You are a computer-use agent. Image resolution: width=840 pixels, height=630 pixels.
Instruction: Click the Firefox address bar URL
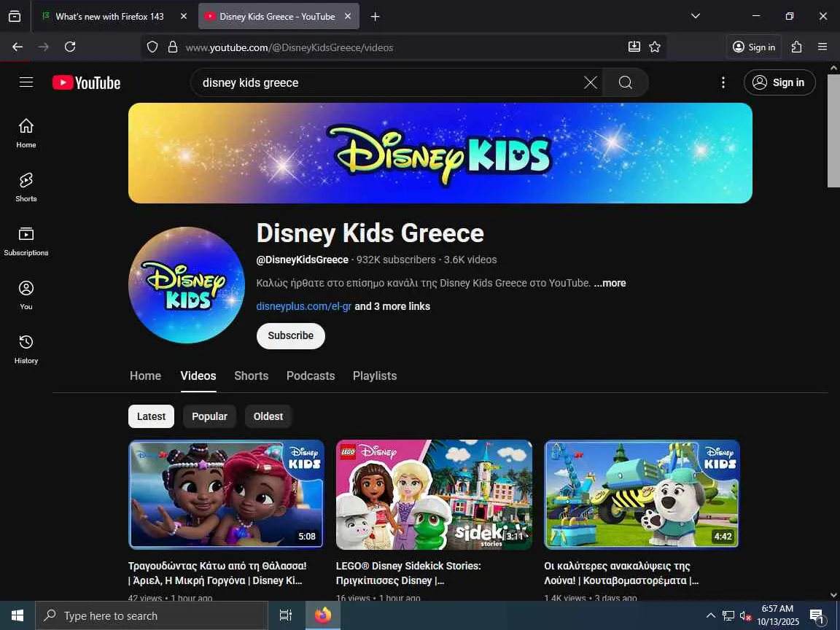[x=289, y=47]
